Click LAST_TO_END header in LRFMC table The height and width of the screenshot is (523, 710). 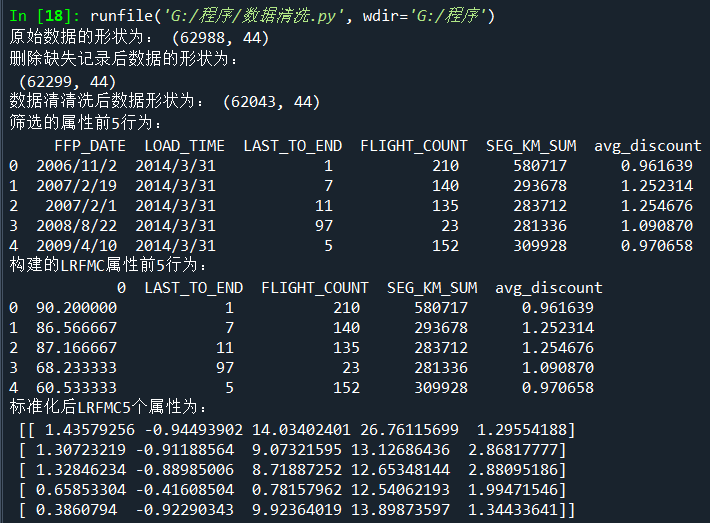pyautogui.click(x=193, y=288)
